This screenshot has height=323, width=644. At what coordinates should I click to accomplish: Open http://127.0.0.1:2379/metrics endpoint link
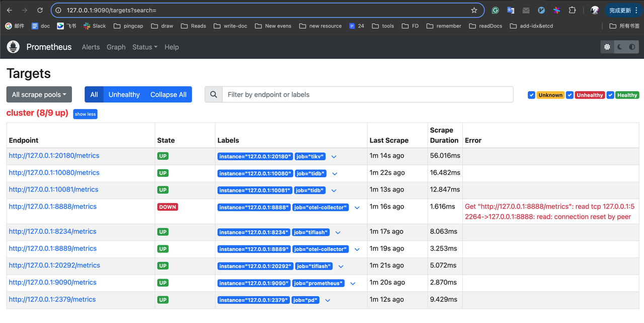pos(52,299)
